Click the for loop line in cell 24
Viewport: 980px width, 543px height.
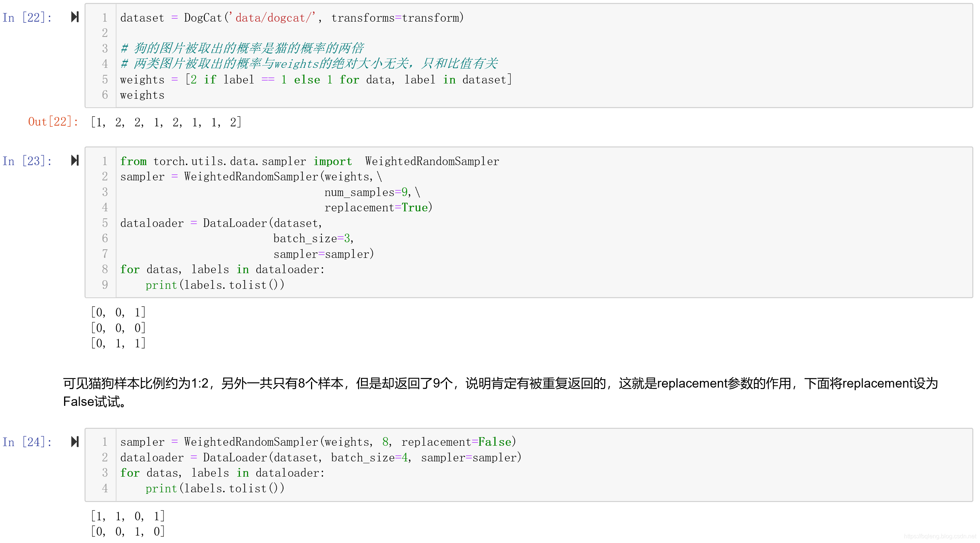(x=222, y=473)
